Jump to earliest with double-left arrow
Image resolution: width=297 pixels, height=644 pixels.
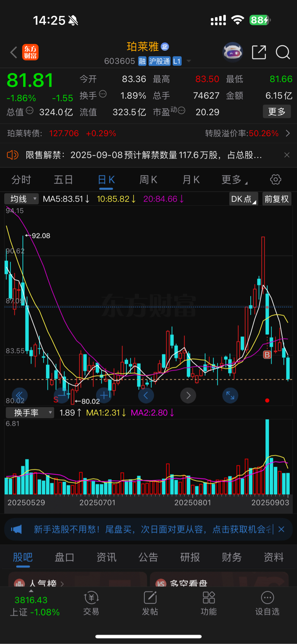[19, 395]
